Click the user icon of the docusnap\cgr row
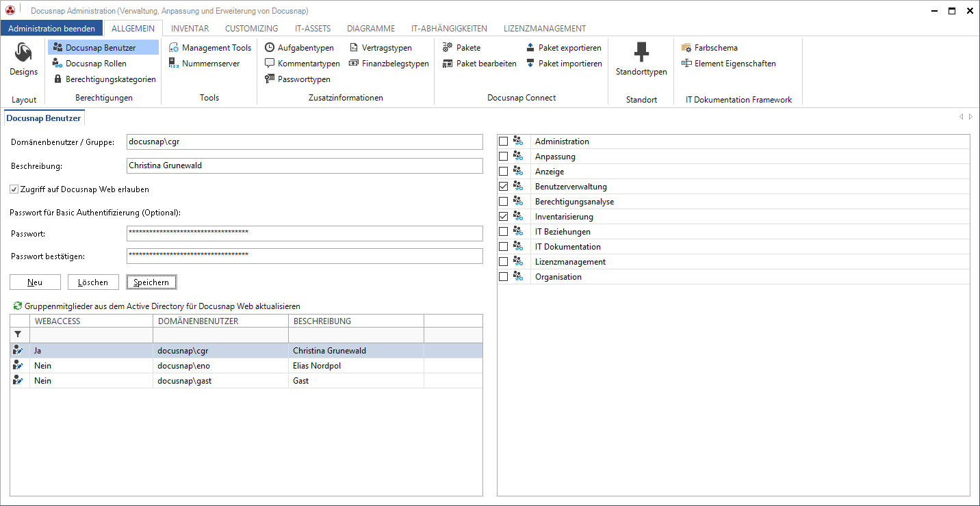The image size is (980, 506). coord(18,350)
